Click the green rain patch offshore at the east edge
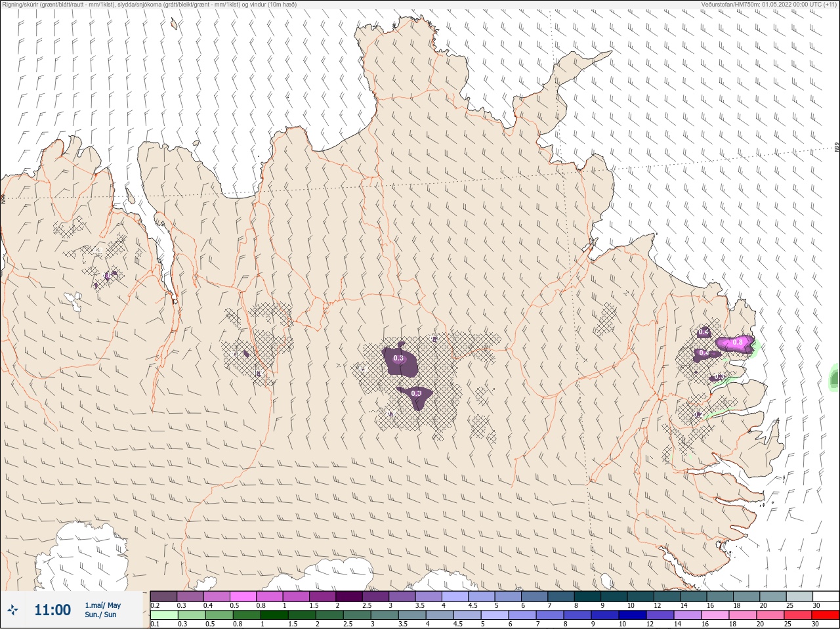The width and height of the screenshot is (840, 629). point(834,378)
